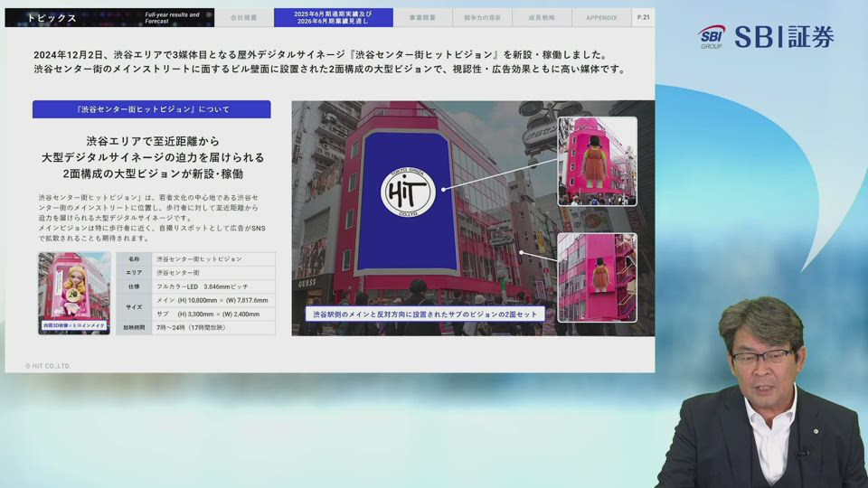Open the upper-right pink building thumbnail
868x488 pixels.
coord(597,161)
